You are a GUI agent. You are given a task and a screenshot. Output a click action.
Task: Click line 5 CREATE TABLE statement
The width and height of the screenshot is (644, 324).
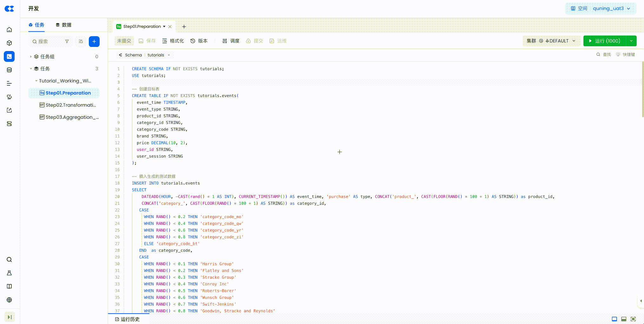coord(185,96)
